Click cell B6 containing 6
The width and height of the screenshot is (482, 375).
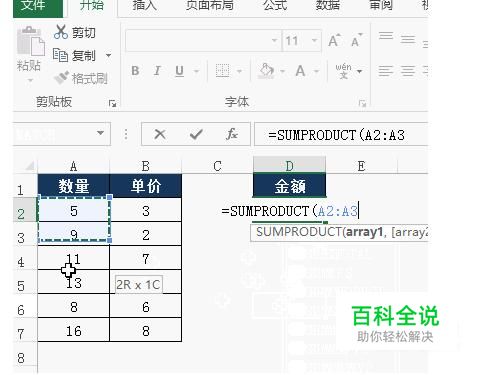pyautogui.click(x=146, y=306)
